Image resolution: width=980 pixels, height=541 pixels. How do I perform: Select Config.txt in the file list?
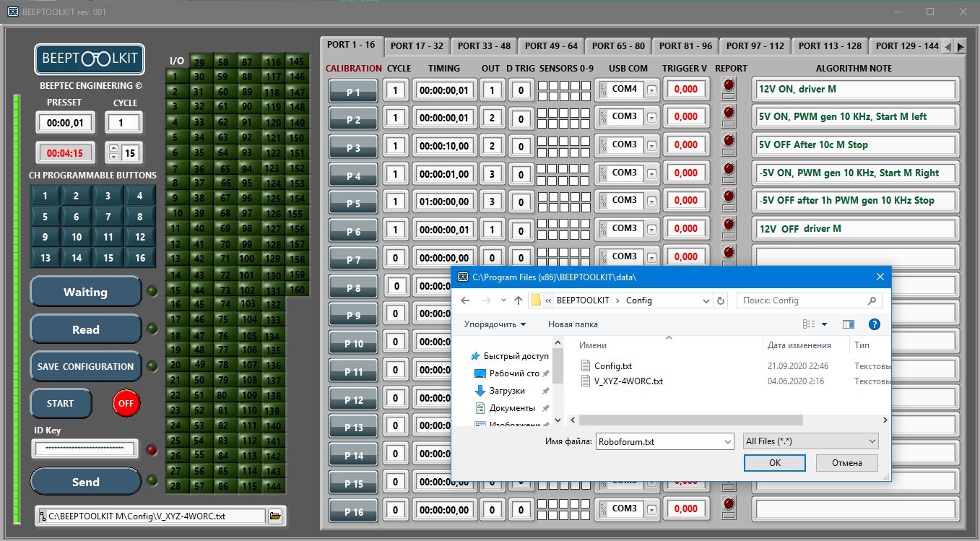612,366
